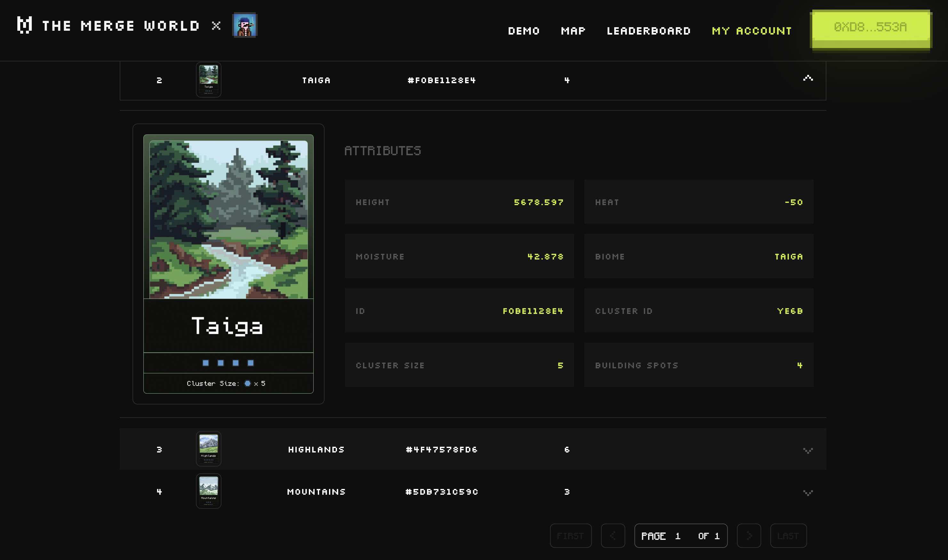Screen dimensions: 948x560
Task: Collapse the Taiga row with chevron up
Action: coord(807,78)
